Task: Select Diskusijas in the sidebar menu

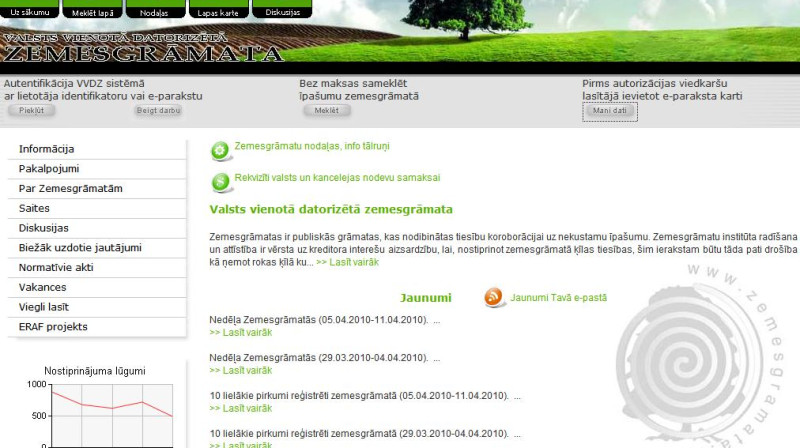Action: (x=97, y=228)
